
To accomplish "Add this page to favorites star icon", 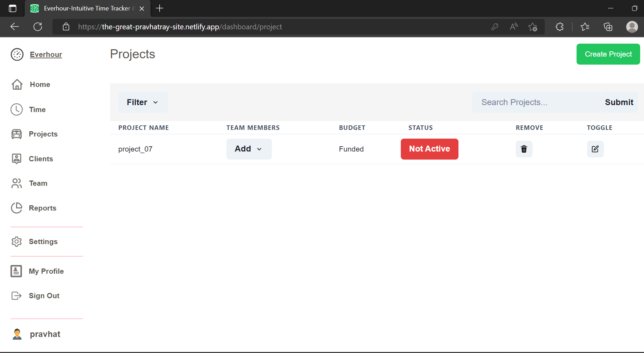I will pos(533,27).
